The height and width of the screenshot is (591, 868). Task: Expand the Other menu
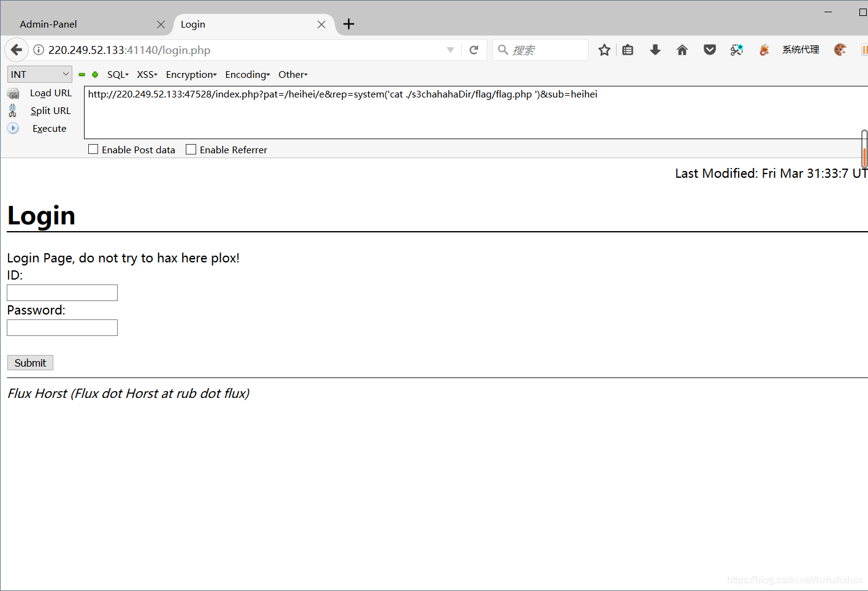click(293, 74)
